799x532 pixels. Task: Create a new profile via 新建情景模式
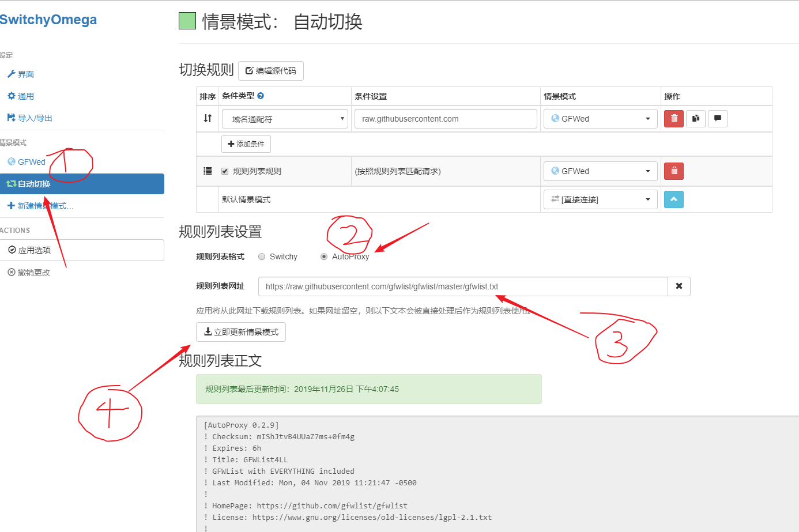[x=40, y=206]
